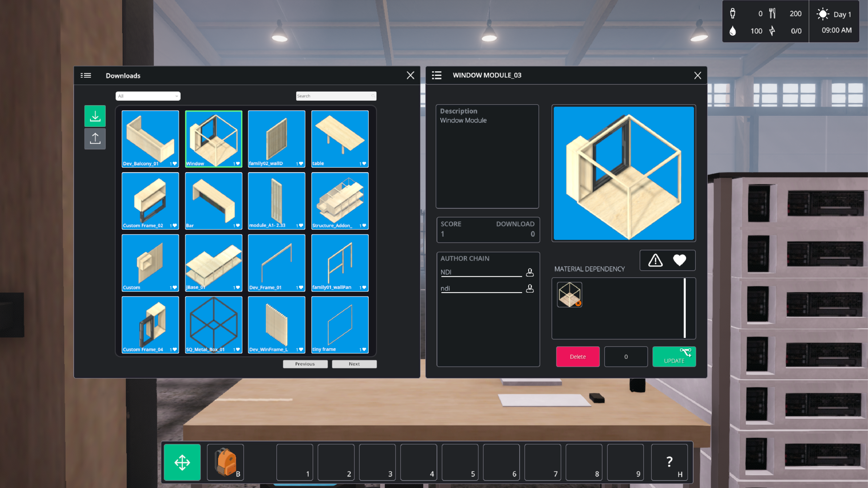Image resolution: width=868 pixels, height=488 pixels.
Task: Click the upload icon in Downloads panel
Action: pyautogui.click(x=95, y=138)
